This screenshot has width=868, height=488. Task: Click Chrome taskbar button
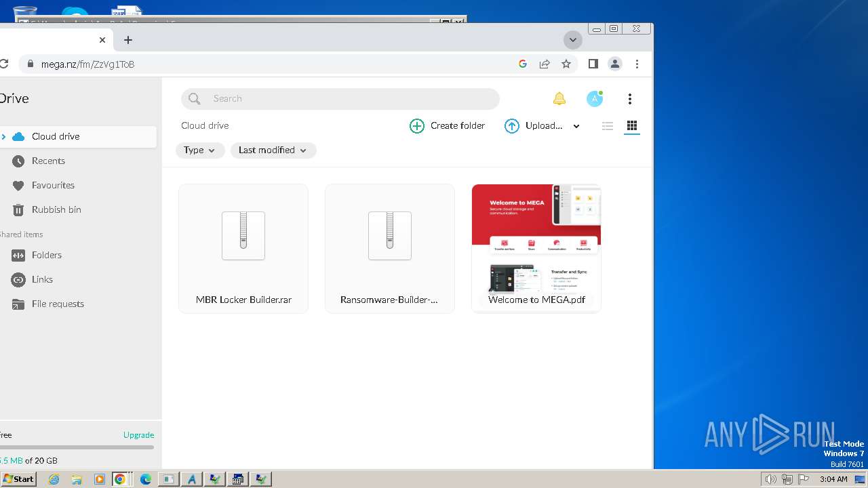click(121, 479)
